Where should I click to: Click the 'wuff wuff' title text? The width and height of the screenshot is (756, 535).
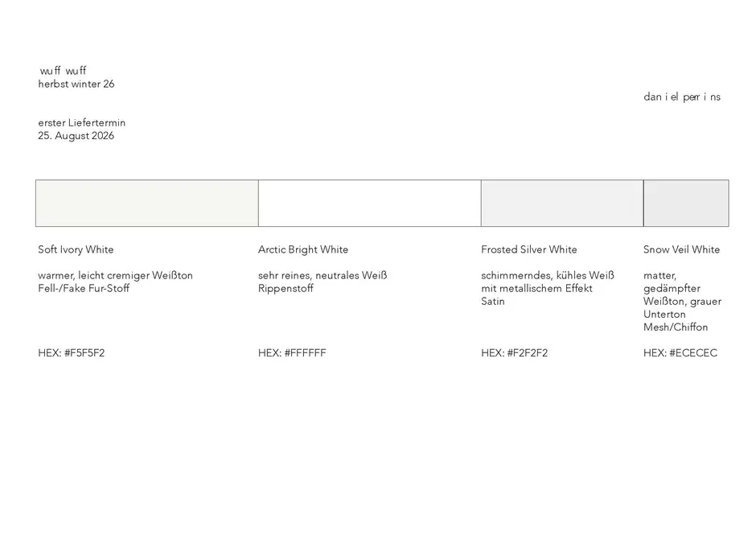point(63,71)
